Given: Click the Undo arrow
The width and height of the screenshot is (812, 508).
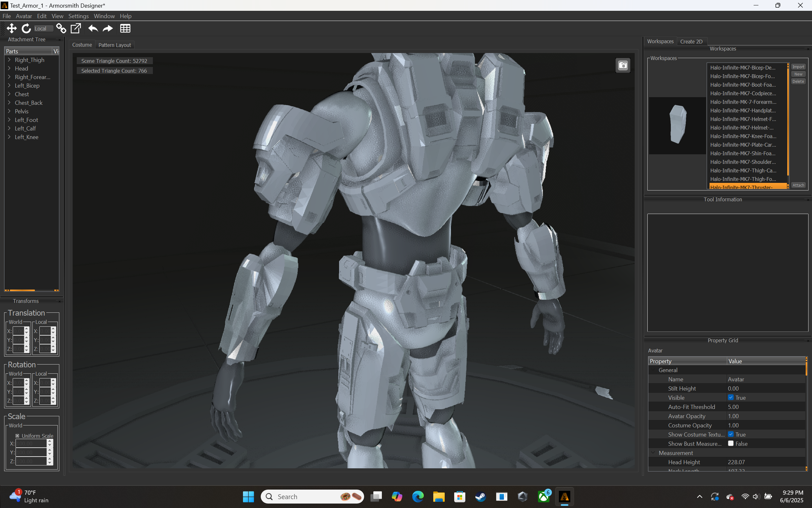Looking at the screenshot, I should [x=93, y=29].
